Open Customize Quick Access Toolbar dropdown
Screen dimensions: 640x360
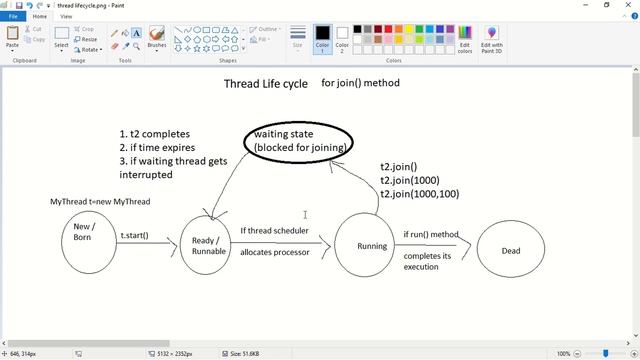(48, 6)
